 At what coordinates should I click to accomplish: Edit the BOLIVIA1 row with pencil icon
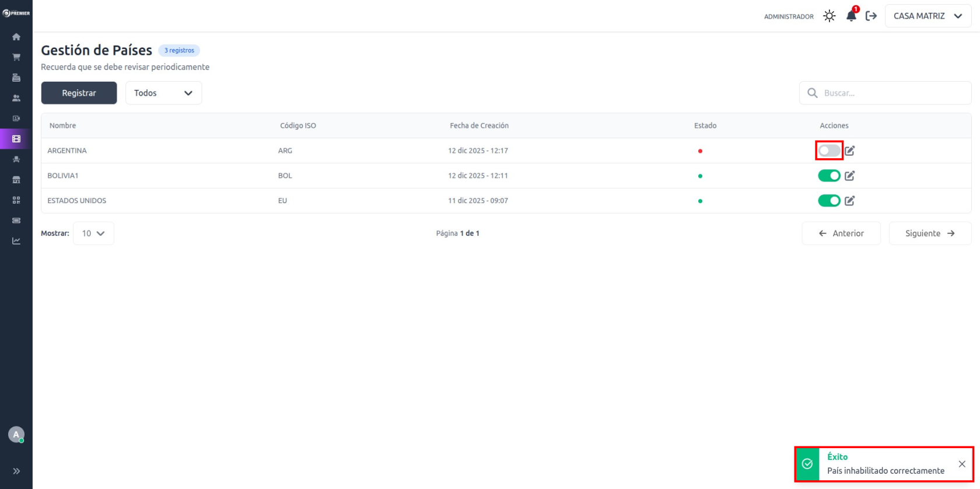(x=850, y=176)
